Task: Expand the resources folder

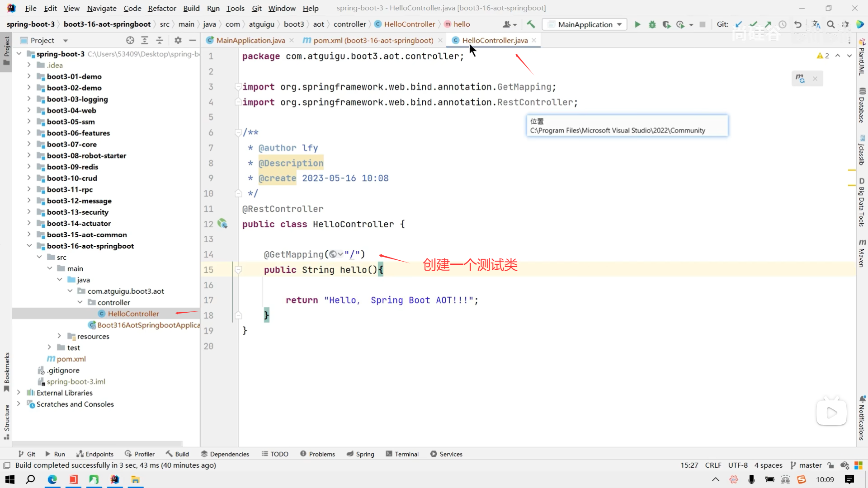Action: coord(59,336)
